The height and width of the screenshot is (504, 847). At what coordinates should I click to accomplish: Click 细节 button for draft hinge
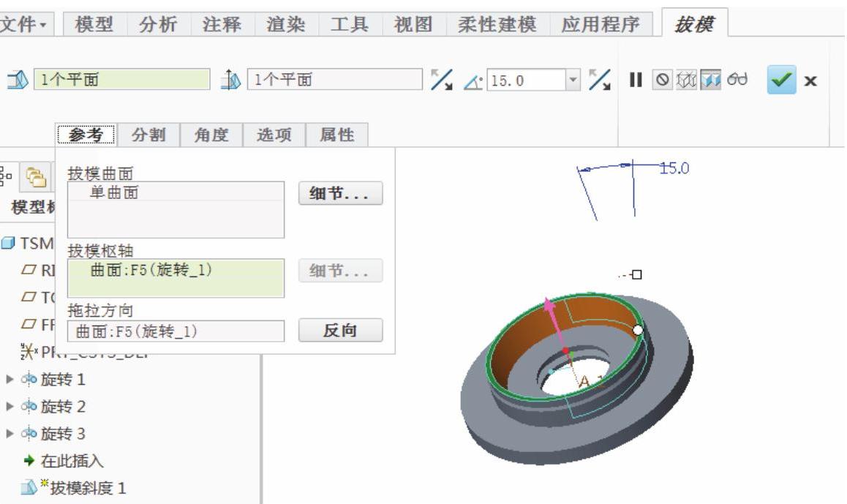pyautogui.click(x=340, y=271)
